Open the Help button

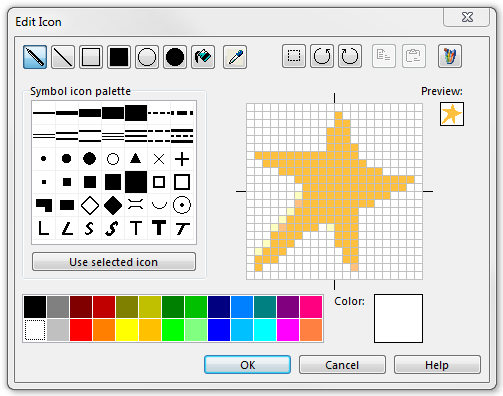coord(437,365)
